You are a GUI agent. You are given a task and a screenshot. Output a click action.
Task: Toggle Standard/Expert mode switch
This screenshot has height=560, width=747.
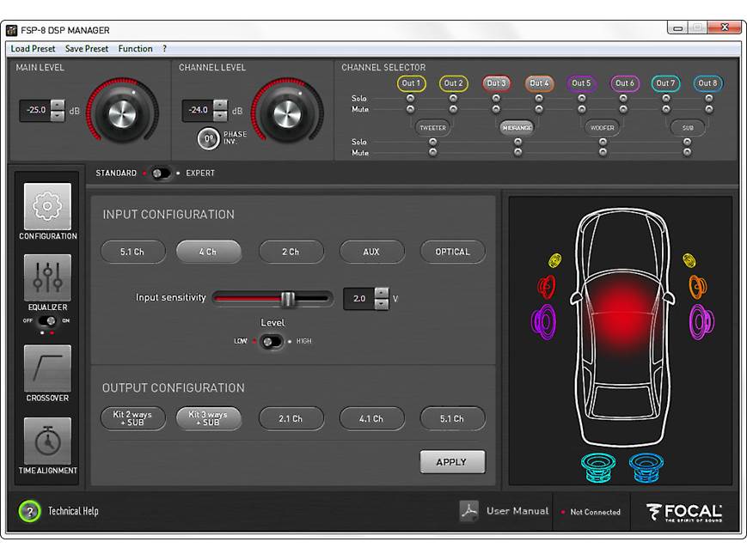[161, 173]
